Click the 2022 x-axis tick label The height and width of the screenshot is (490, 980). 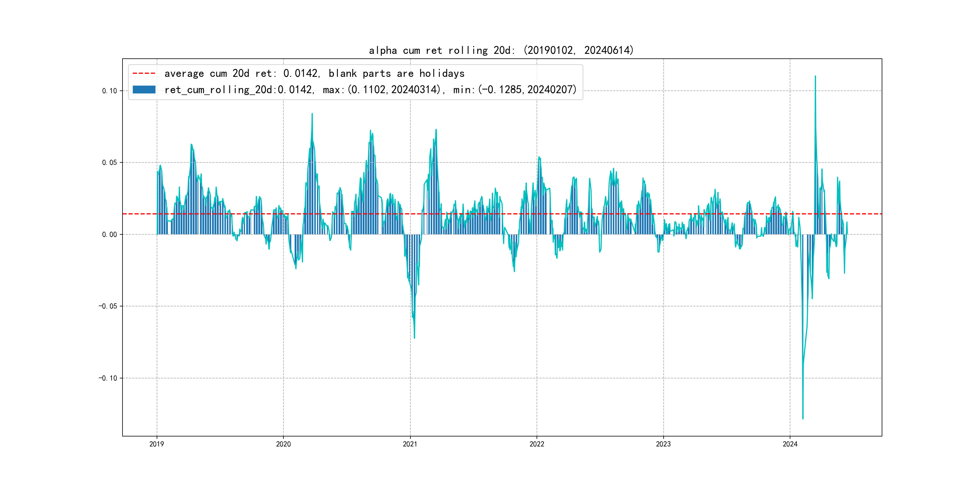point(537,444)
